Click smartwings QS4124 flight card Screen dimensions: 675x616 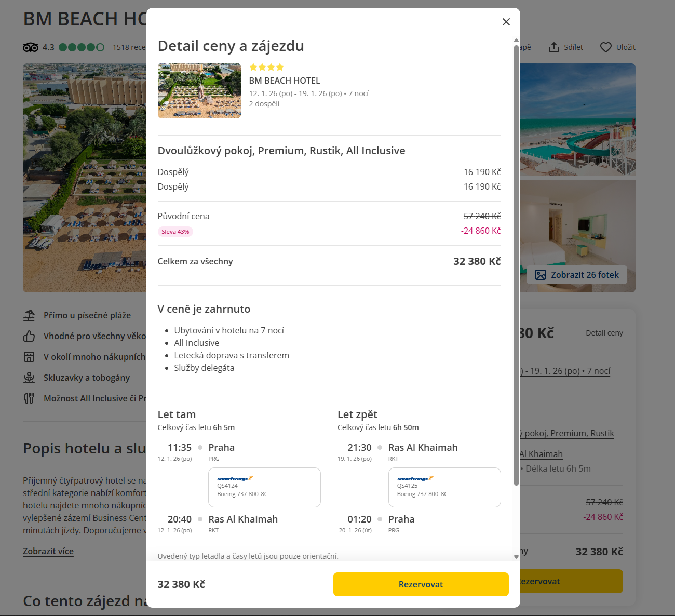[x=264, y=487]
